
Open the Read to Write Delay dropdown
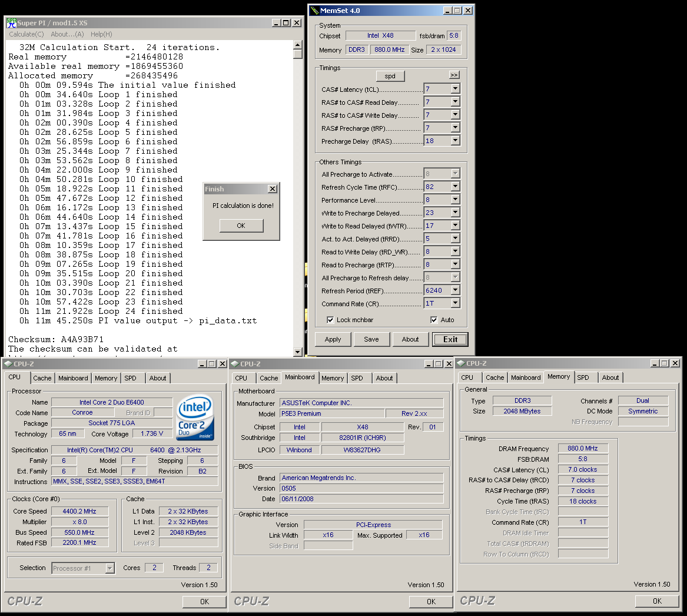[x=455, y=251]
